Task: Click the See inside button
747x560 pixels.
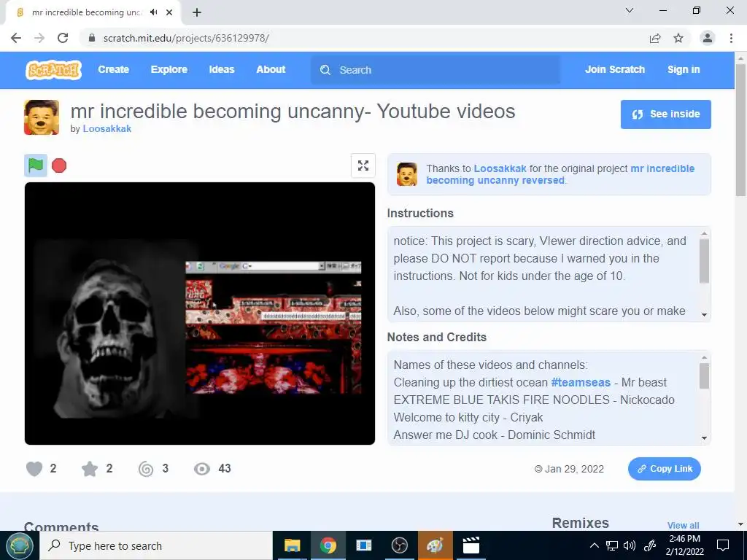Action: point(665,114)
